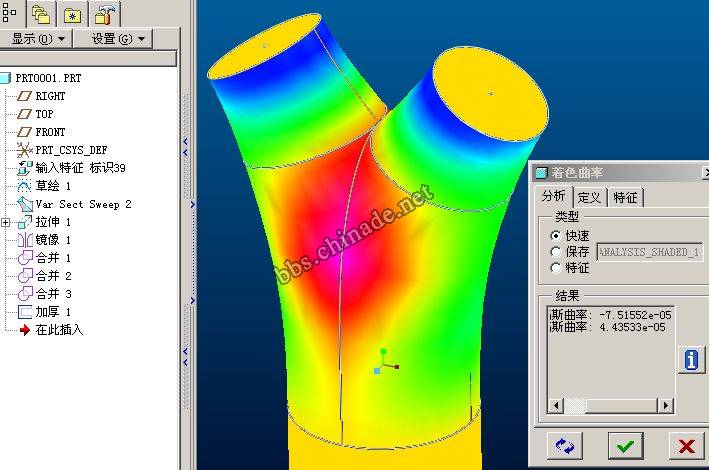This screenshot has height=470, width=709.
Task: Select the 草绘 1 sketch icon
Action: click(24, 186)
